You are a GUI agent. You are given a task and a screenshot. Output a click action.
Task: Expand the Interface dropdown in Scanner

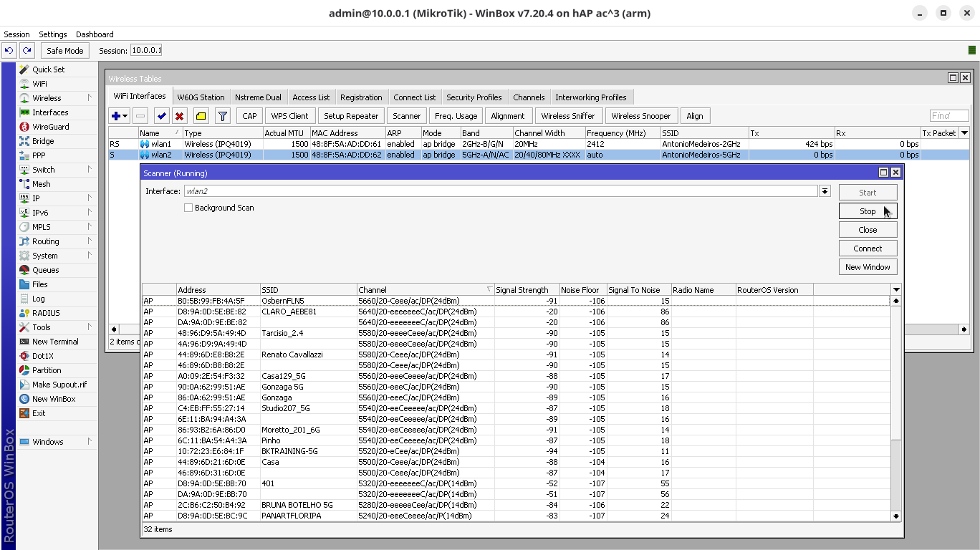coord(825,191)
